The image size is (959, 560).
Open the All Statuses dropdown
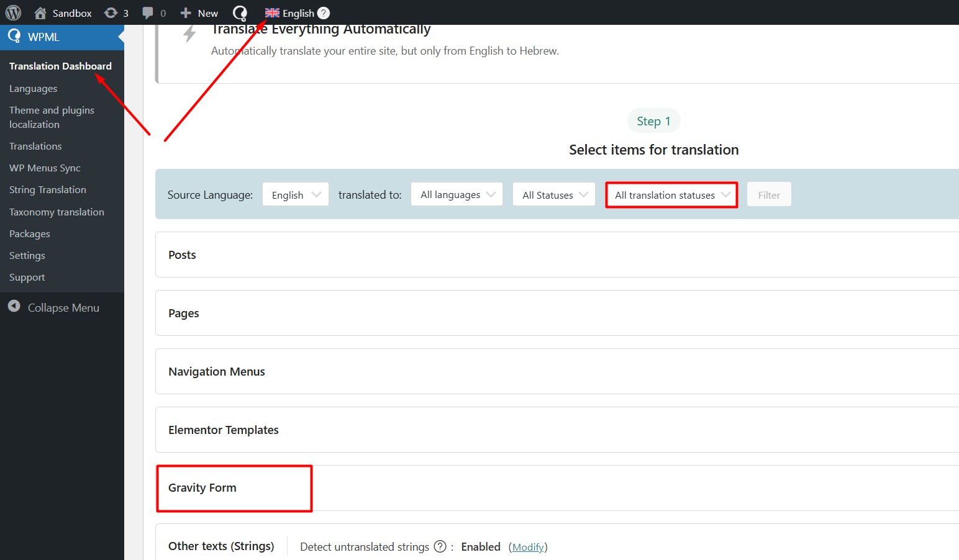pyautogui.click(x=554, y=195)
